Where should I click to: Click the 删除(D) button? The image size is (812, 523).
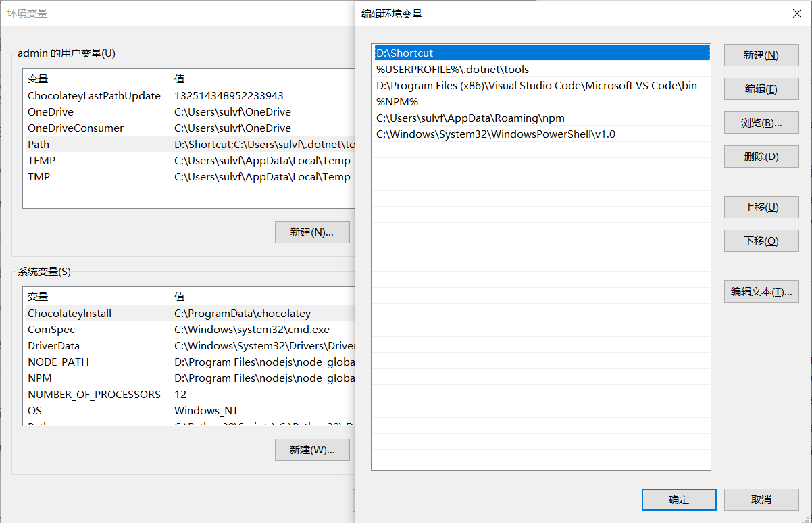tap(761, 157)
